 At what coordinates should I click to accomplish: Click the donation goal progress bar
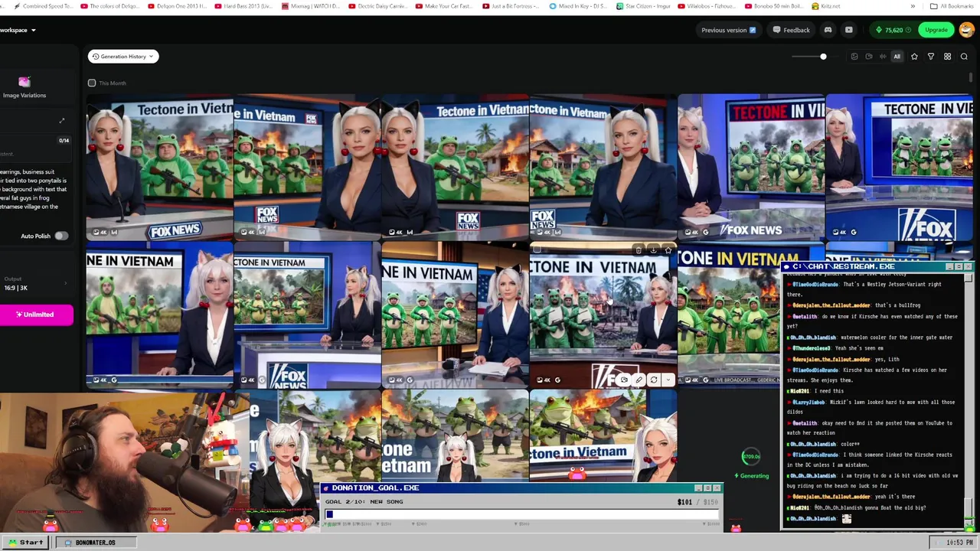click(521, 514)
